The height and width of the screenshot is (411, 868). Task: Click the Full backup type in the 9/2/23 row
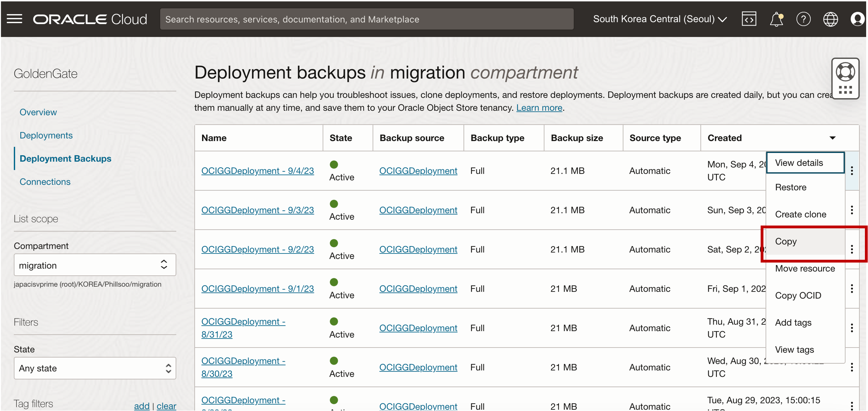tap(477, 250)
